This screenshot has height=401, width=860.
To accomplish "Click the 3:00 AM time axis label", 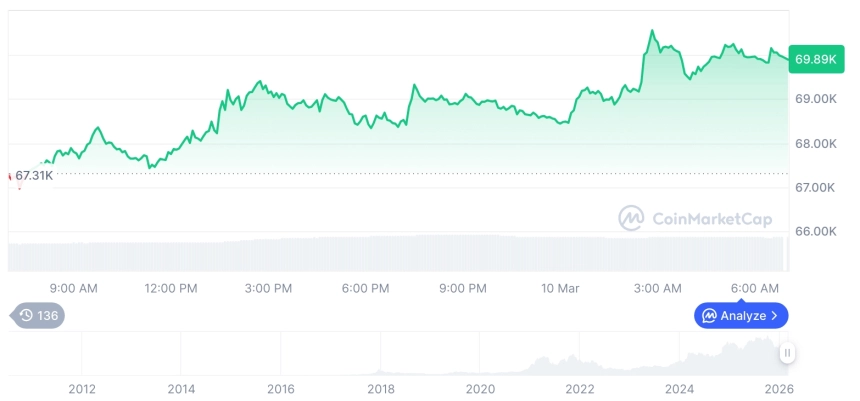I will click(x=658, y=288).
